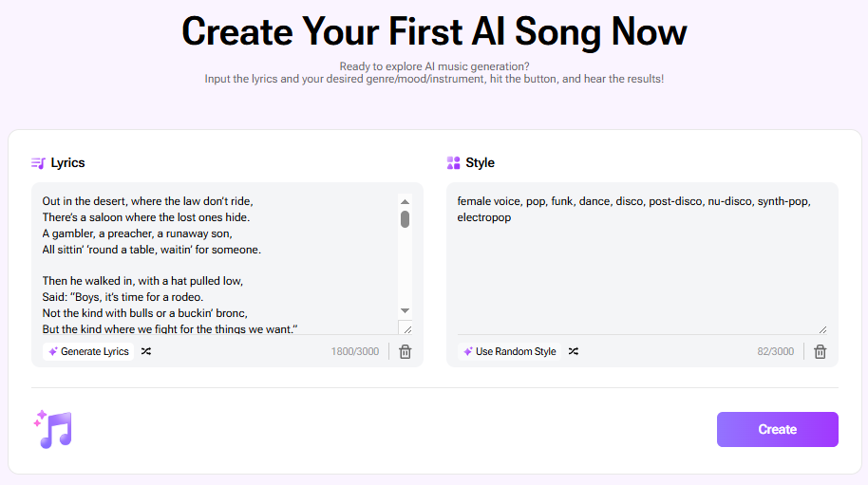Click the Create button
The width and height of the screenshot is (868, 485).
[x=777, y=429]
